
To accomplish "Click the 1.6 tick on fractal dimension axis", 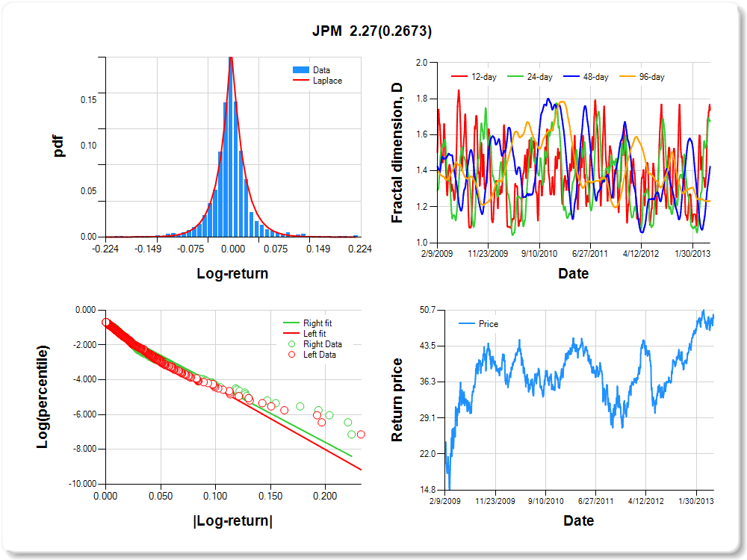I will tap(421, 134).
